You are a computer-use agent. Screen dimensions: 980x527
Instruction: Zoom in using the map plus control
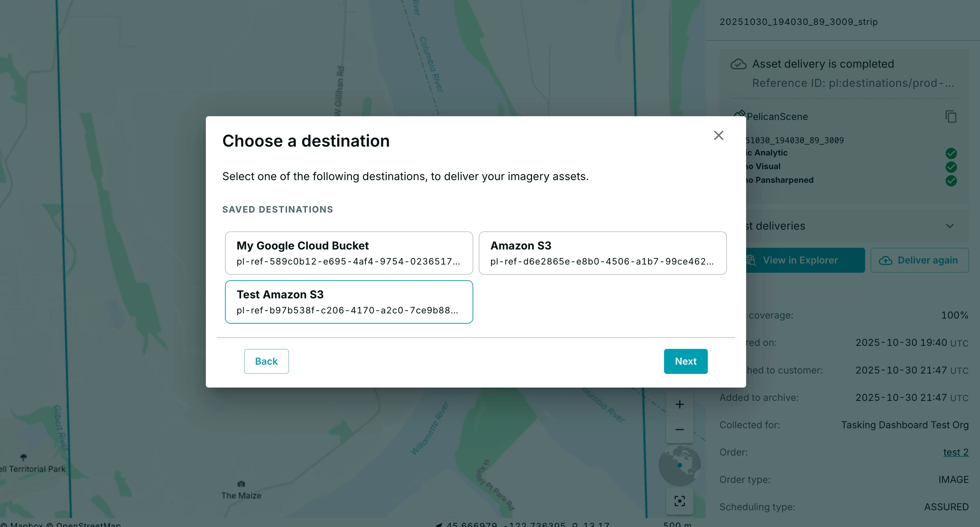(679, 404)
